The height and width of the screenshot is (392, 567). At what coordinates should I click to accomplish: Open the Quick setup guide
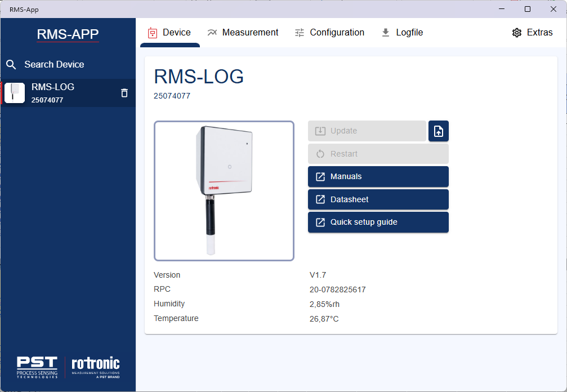coord(378,222)
